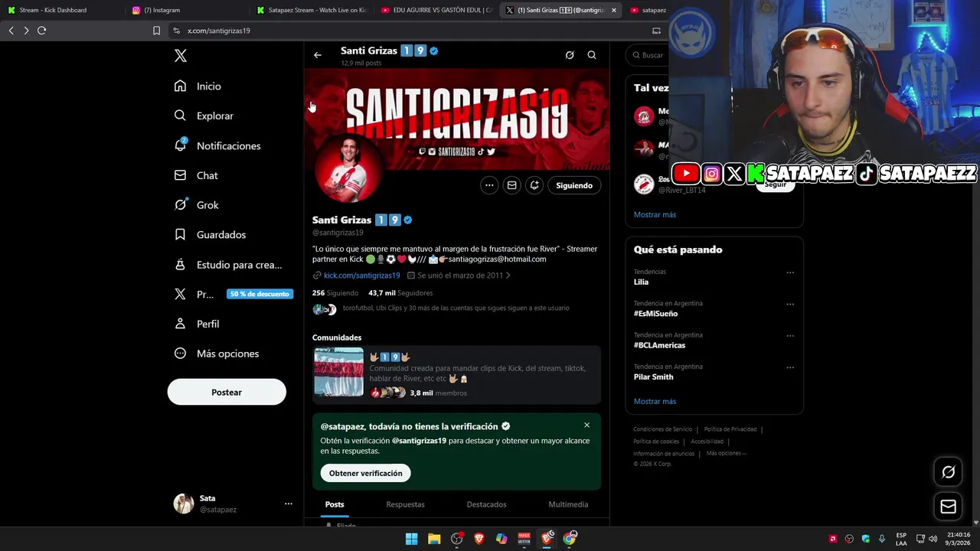Open Explorar in the sidebar
The width and height of the screenshot is (980, 551).
204,116
